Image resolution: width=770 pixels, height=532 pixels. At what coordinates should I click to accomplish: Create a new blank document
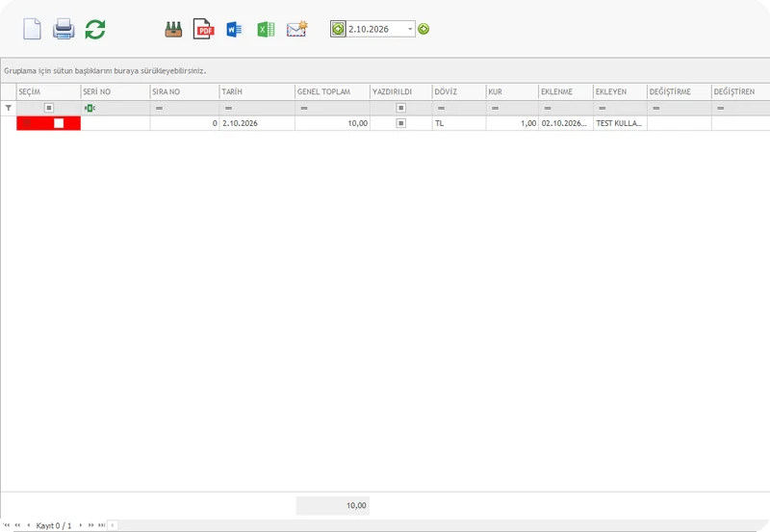(x=33, y=29)
